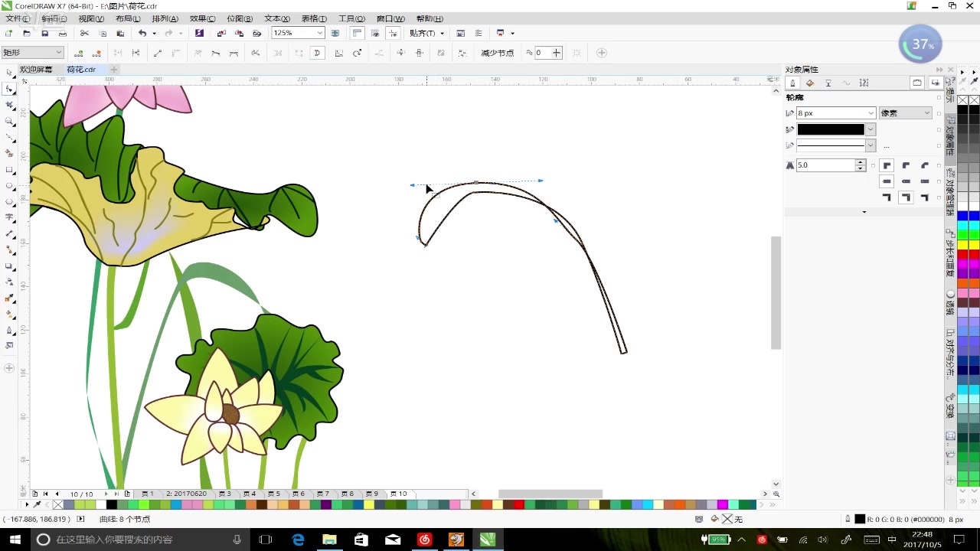Open the Edge browser on the taskbar

[x=298, y=540]
